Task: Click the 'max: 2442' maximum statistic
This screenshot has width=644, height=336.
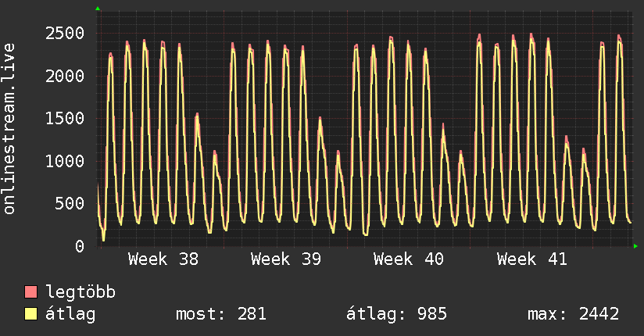Action: tap(574, 315)
